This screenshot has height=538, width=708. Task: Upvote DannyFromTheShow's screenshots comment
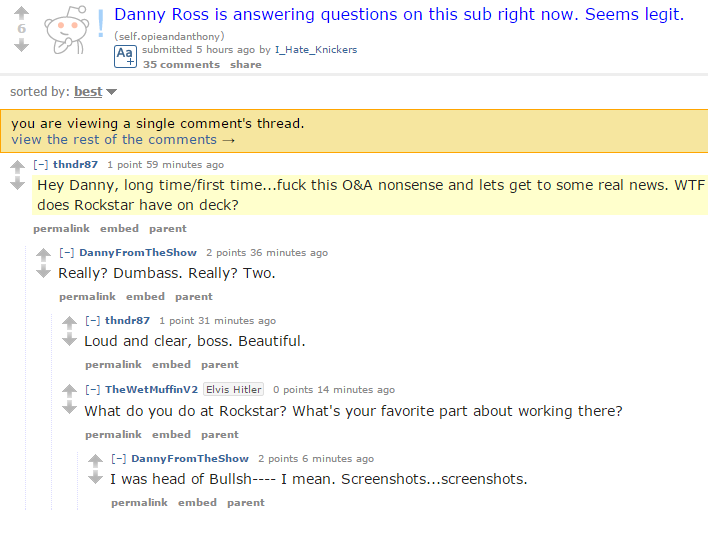tap(95, 461)
